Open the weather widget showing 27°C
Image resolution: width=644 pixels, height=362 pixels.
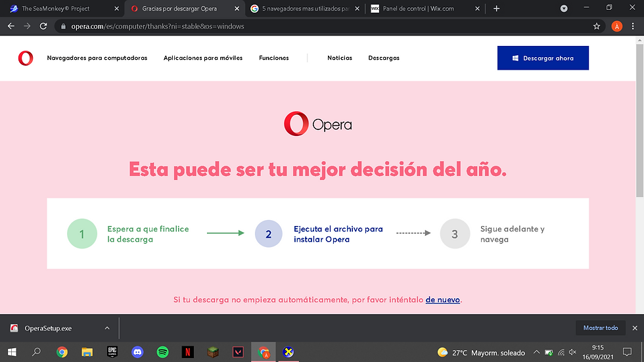(x=481, y=353)
